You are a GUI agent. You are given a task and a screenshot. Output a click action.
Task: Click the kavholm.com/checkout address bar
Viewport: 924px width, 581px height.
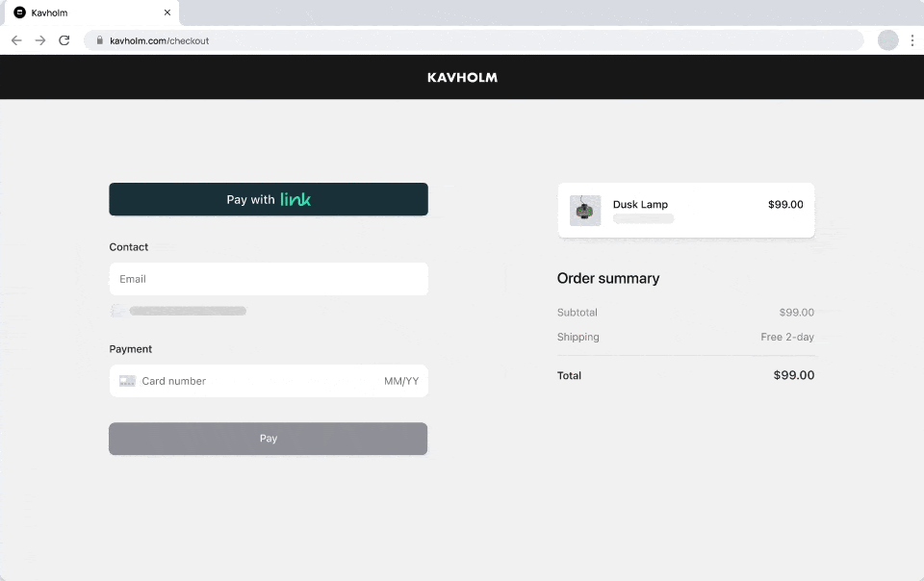pos(474,40)
